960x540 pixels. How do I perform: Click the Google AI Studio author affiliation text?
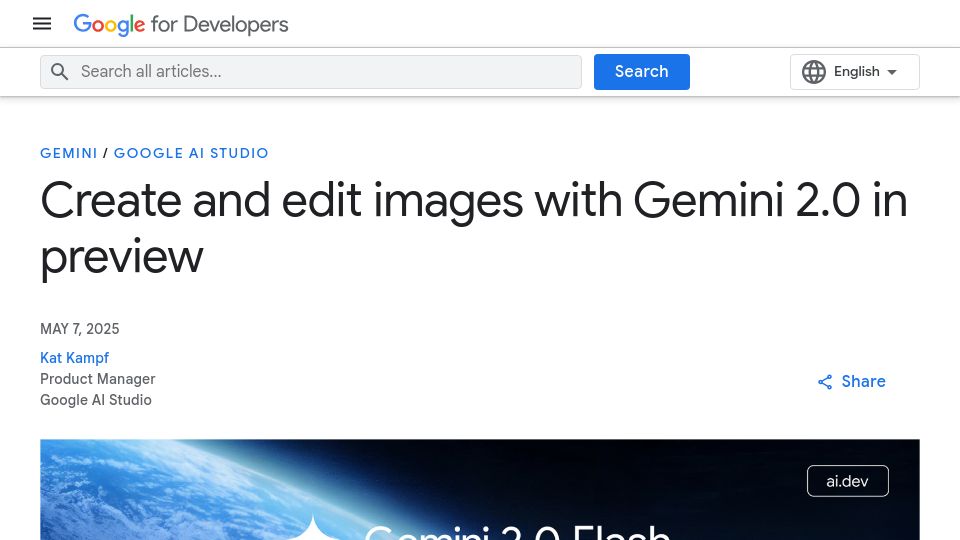[96, 400]
